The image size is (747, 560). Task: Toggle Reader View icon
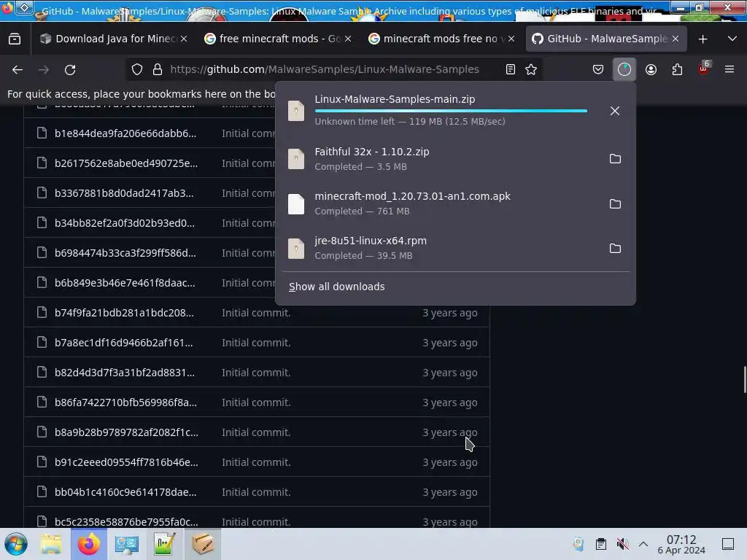(x=510, y=69)
